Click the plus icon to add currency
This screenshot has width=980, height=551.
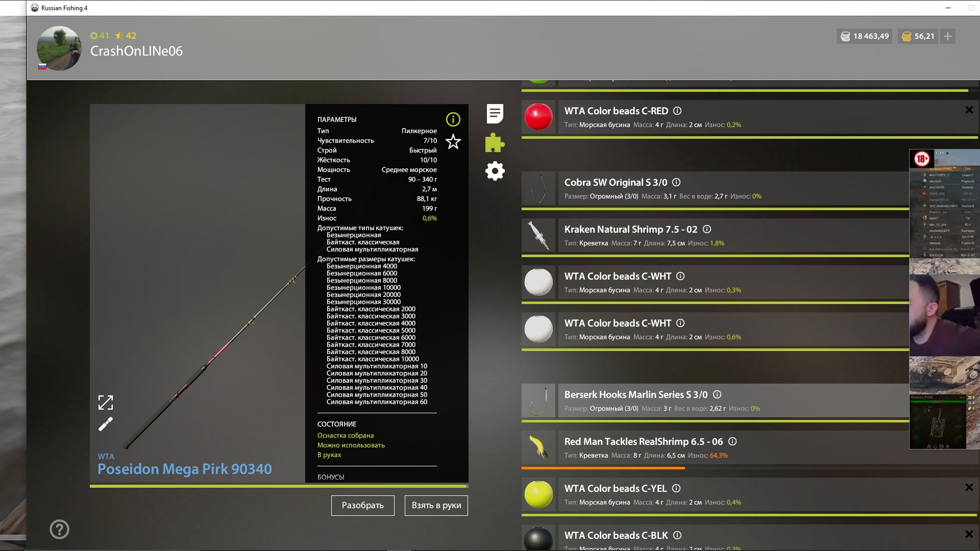point(948,36)
